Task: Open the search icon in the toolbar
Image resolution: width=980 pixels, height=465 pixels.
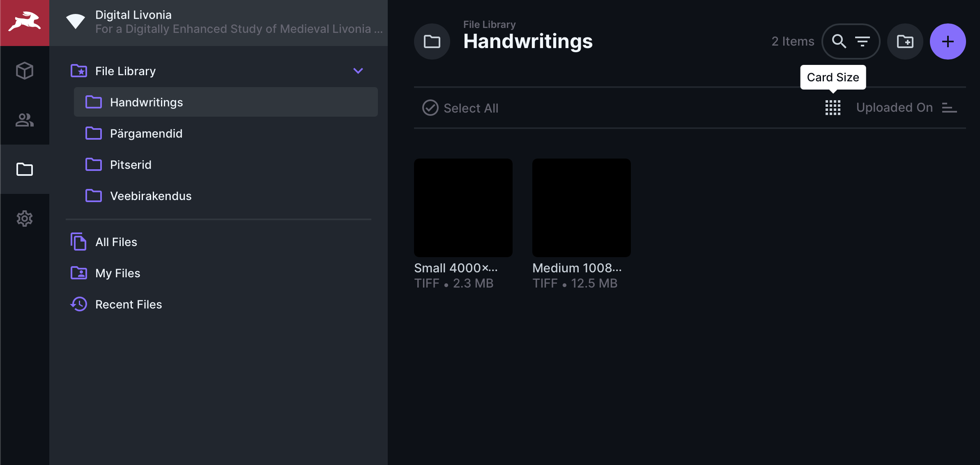Action: point(839,41)
